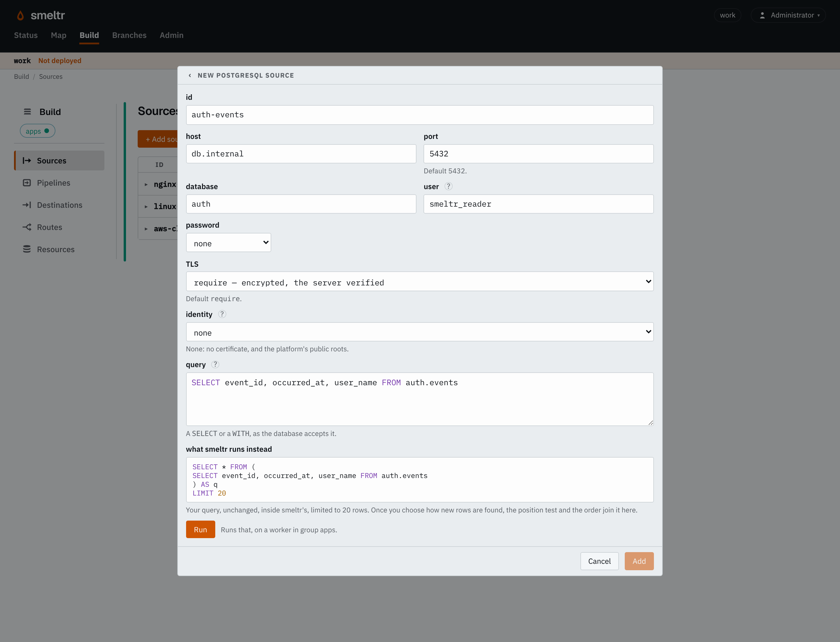
Task: Click inside the query text area
Action: click(419, 399)
